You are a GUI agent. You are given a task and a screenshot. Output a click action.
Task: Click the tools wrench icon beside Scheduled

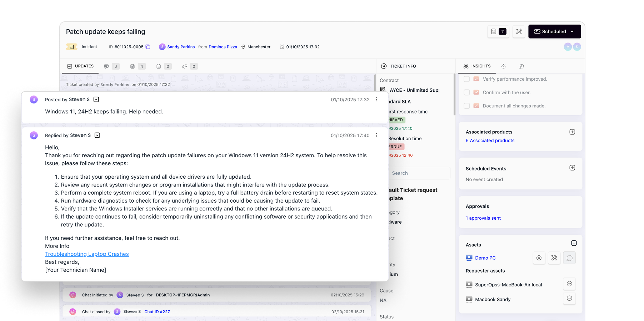(519, 31)
